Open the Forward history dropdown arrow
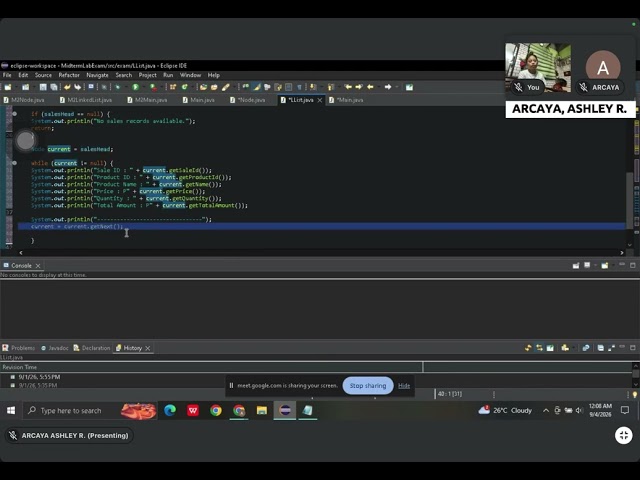Viewport: 640px width, 480px height. point(397,87)
